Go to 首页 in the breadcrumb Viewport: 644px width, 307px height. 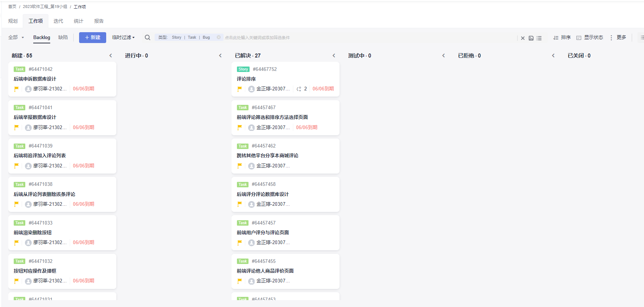tap(12, 7)
